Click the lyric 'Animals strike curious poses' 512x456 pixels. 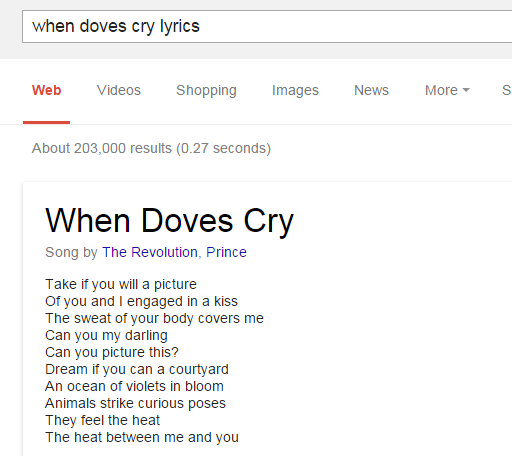point(136,404)
